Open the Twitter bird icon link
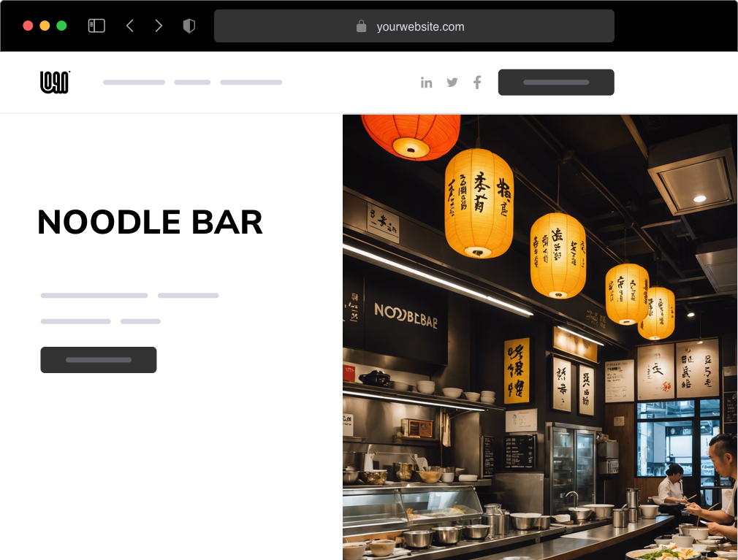Screen dimensions: 738x560 coord(452,83)
